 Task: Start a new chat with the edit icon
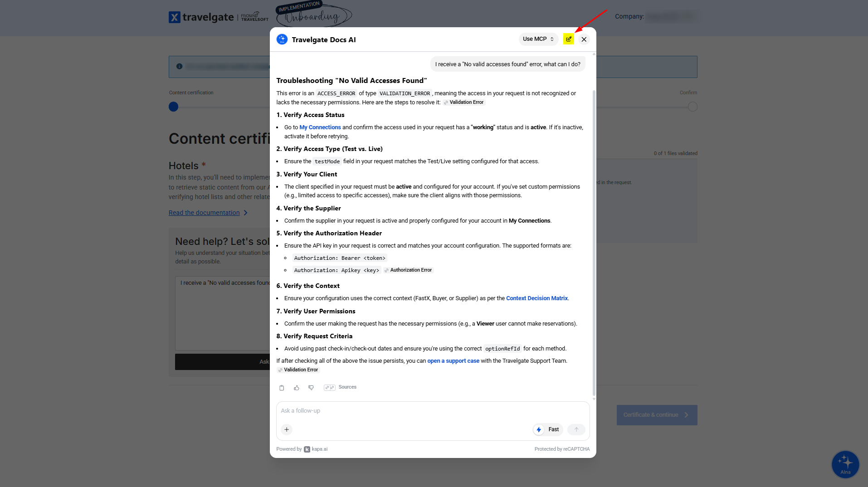tap(568, 39)
